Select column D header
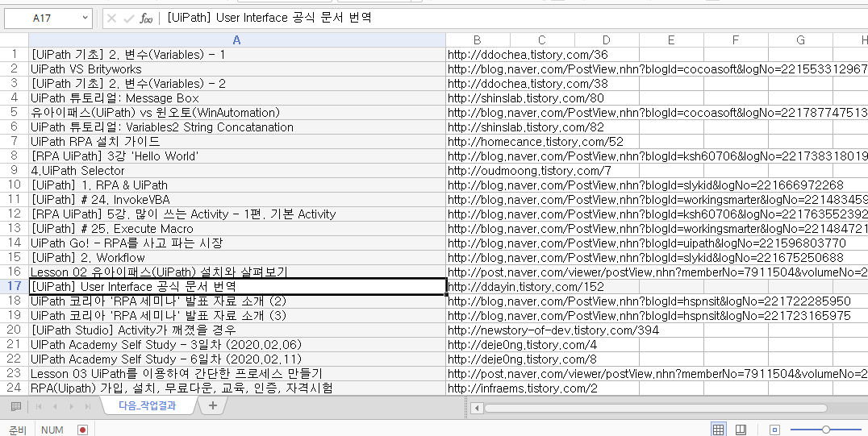Image resolution: width=868 pixels, height=436 pixels. tap(607, 39)
